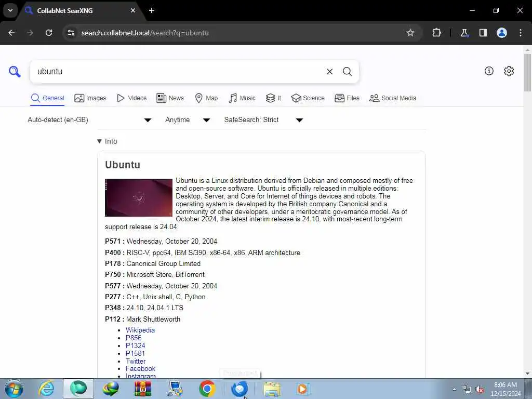
Task: Open Chrome Labs flask icon
Action: pos(464,33)
